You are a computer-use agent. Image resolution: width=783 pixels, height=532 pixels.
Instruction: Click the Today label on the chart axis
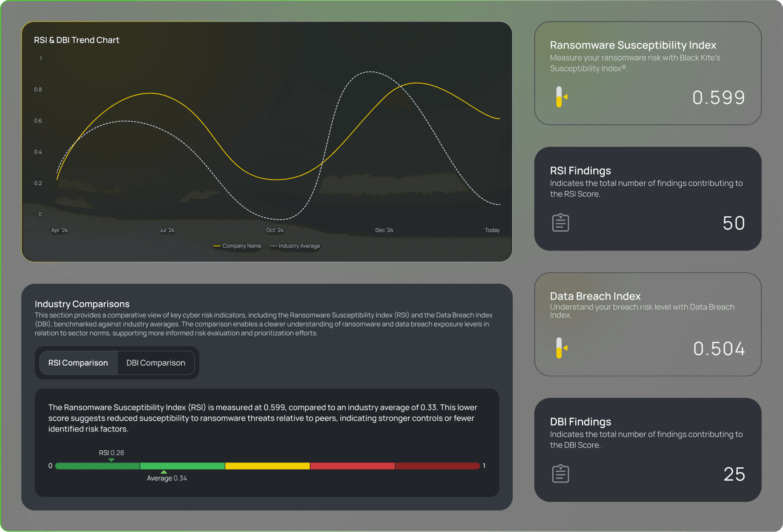pyautogui.click(x=492, y=230)
